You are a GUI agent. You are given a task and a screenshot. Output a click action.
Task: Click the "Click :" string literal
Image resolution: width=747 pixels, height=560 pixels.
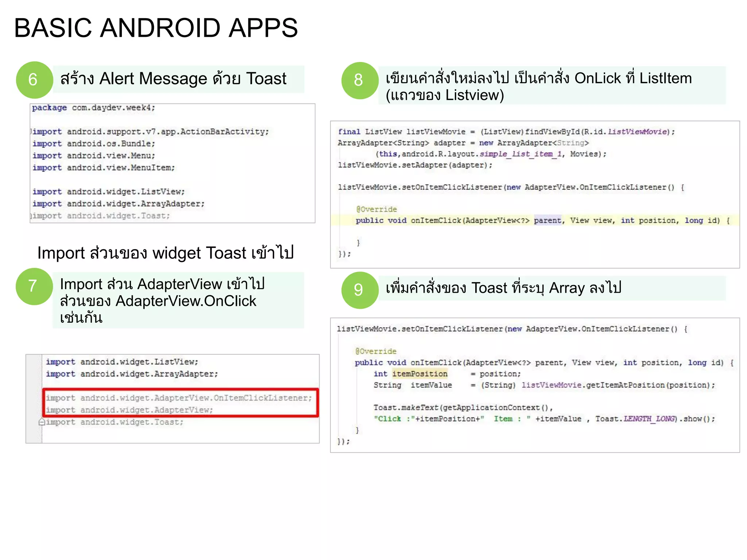394,419
